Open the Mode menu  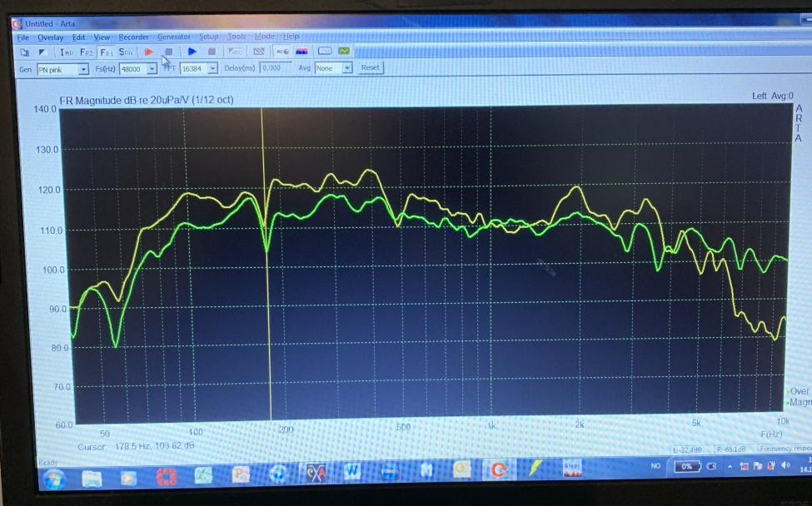coord(264,37)
